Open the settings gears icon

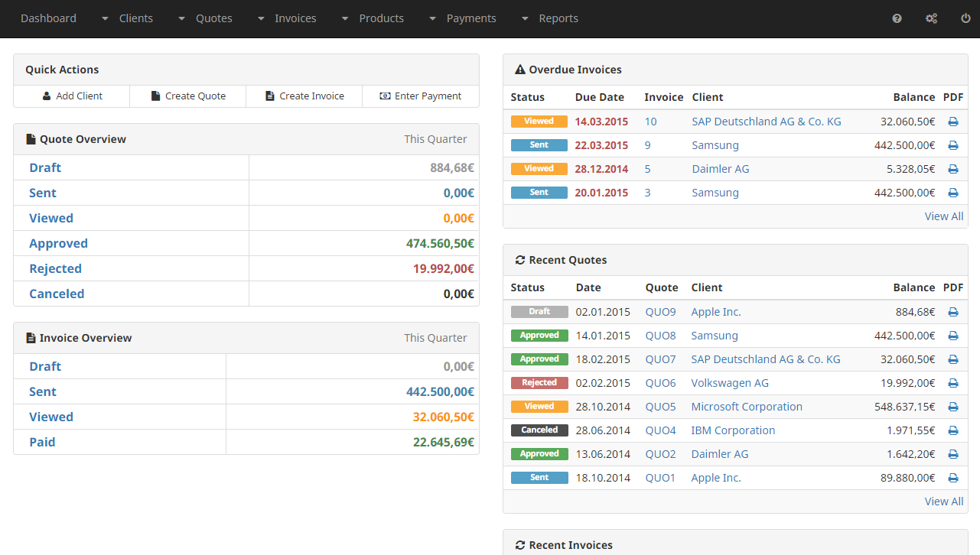tap(931, 18)
